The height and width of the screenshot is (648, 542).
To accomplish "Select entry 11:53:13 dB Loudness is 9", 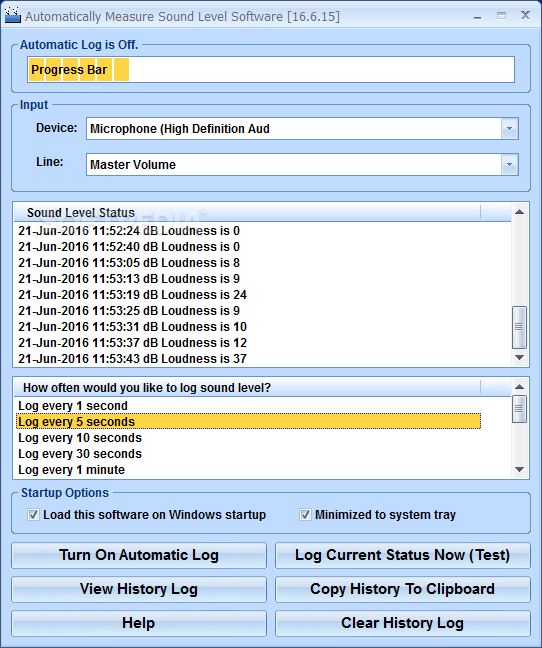I will (248, 279).
